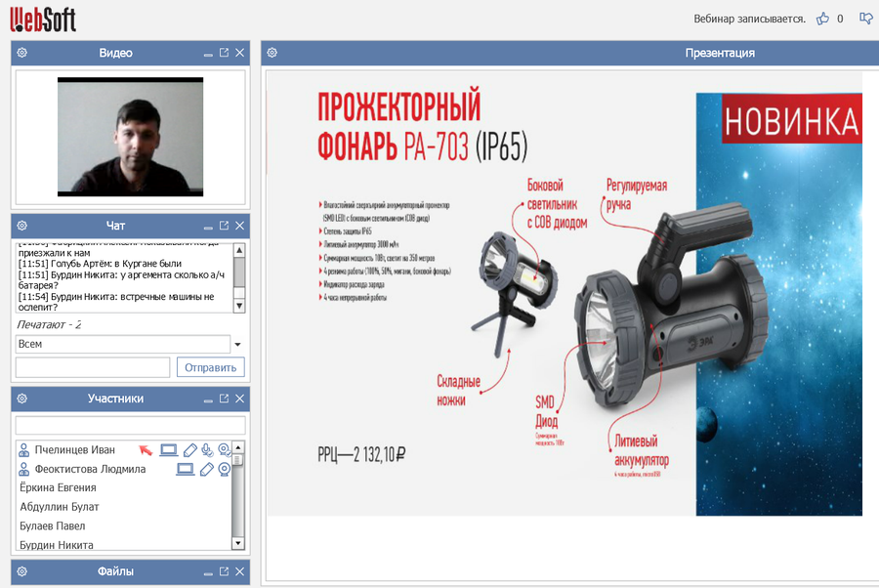879x588 pixels.
Task: Click chat scrollbar down arrow
Action: (x=239, y=306)
